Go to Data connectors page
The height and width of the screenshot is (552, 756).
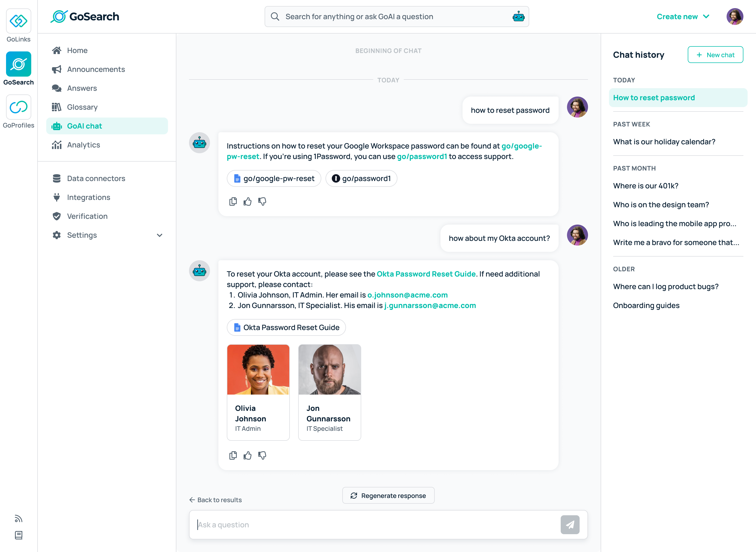pos(96,178)
